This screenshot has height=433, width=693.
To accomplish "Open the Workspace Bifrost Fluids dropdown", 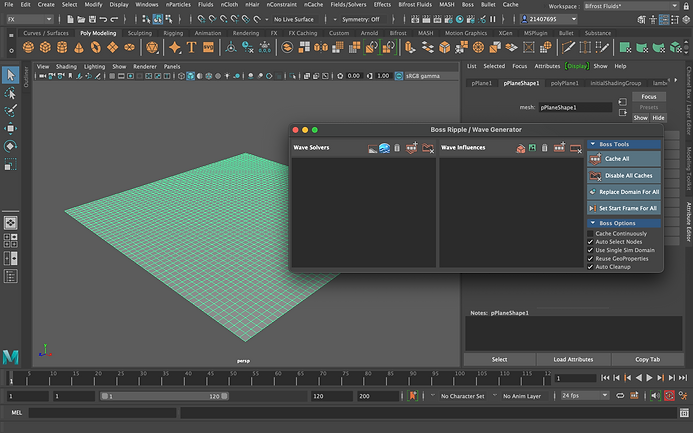I will [x=631, y=6].
